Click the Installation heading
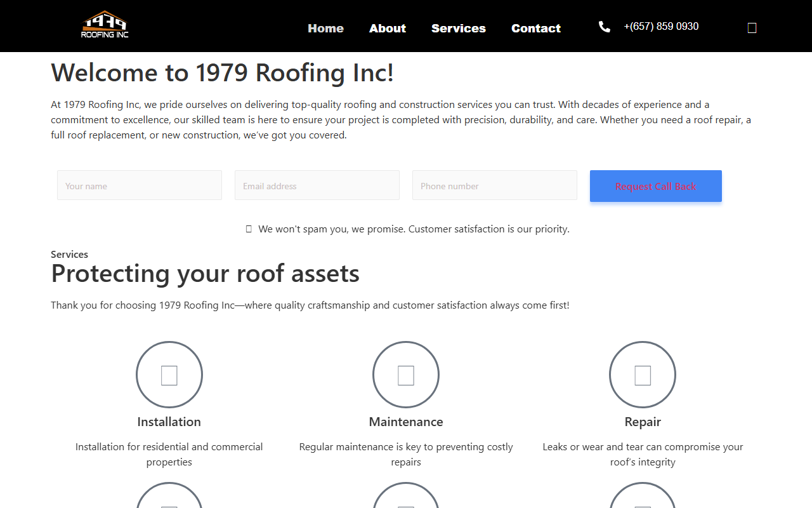Viewport: 812px width, 508px height. (x=169, y=422)
